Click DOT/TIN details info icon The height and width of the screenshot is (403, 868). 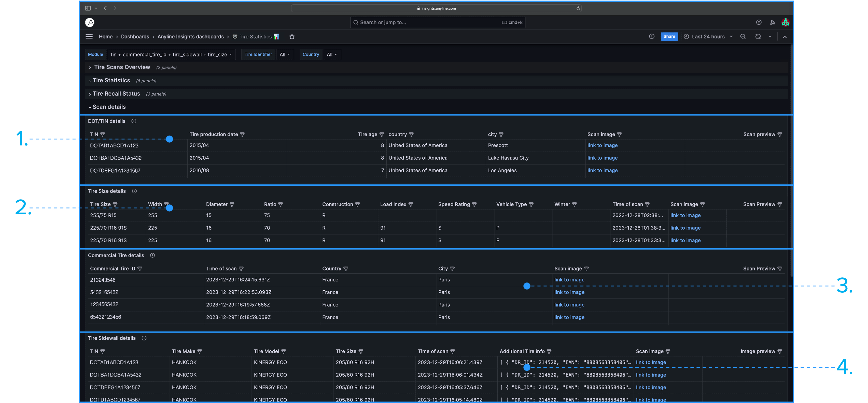point(134,121)
